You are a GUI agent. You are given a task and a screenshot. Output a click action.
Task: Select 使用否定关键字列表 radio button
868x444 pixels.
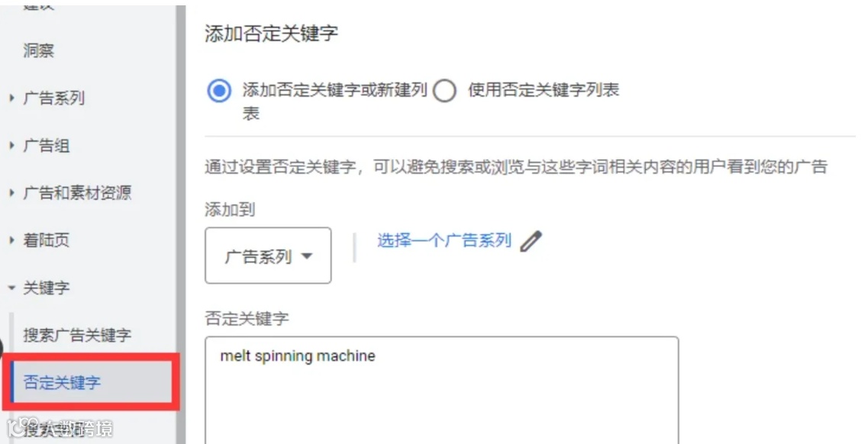(444, 91)
